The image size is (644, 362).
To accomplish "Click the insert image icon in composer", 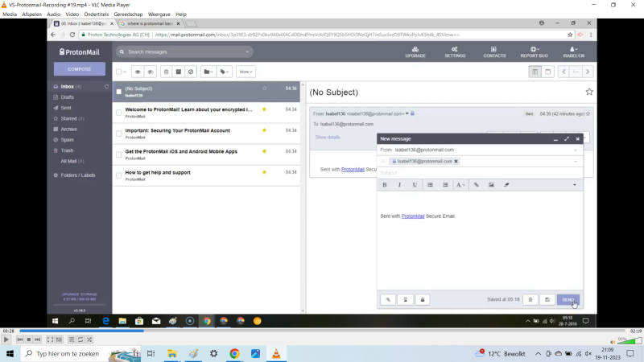I will 491,185.
